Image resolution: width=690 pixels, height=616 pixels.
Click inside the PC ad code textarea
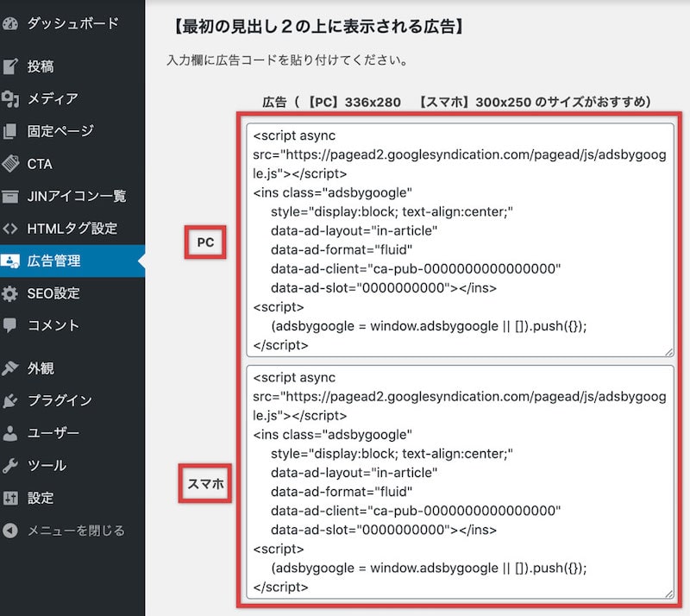460,240
